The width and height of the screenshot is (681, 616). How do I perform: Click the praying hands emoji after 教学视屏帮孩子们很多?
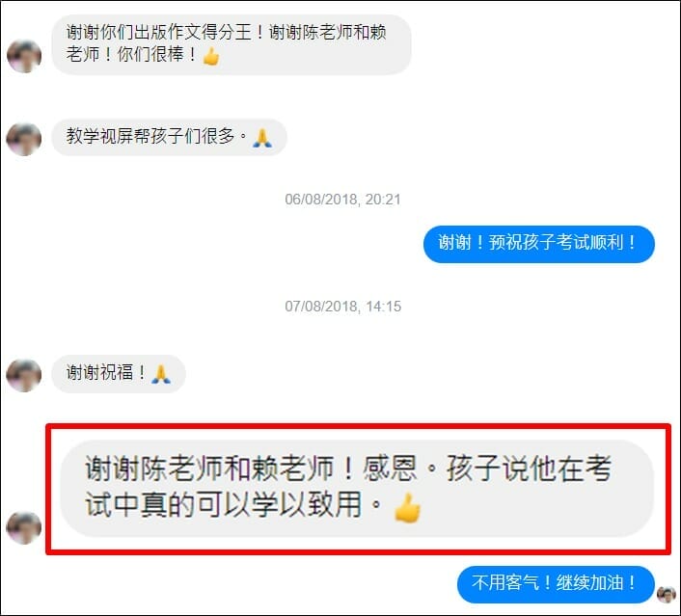[262, 138]
